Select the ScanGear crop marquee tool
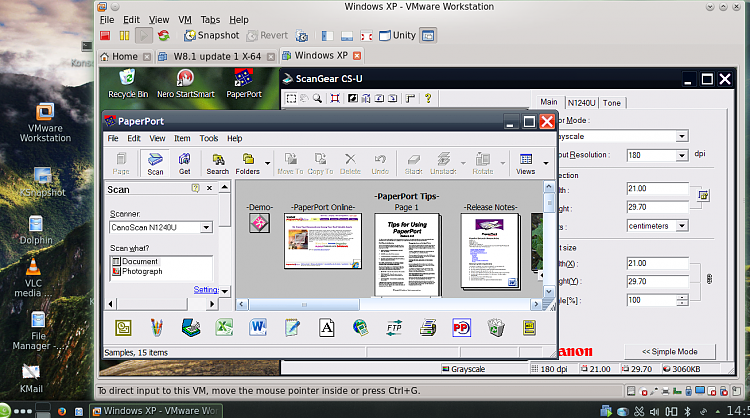 pos(291,98)
